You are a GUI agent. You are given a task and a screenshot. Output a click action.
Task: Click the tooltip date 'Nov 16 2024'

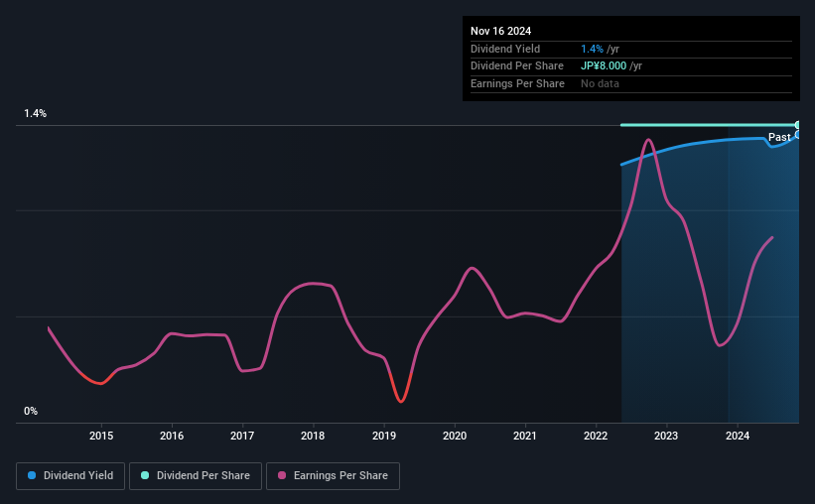coord(501,31)
